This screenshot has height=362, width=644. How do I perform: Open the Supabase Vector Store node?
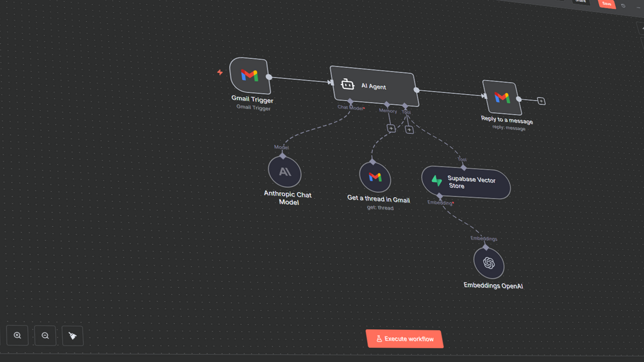click(x=466, y=183)
